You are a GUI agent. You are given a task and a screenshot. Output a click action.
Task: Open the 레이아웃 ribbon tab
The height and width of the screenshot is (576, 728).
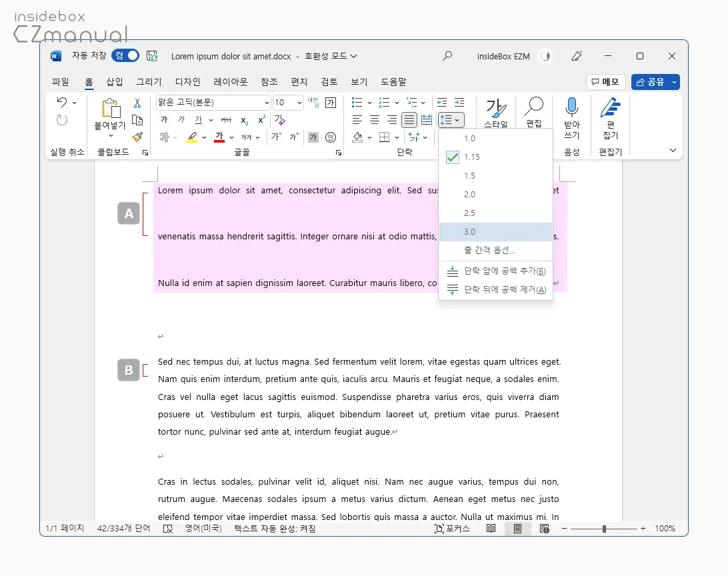(230, 82)
